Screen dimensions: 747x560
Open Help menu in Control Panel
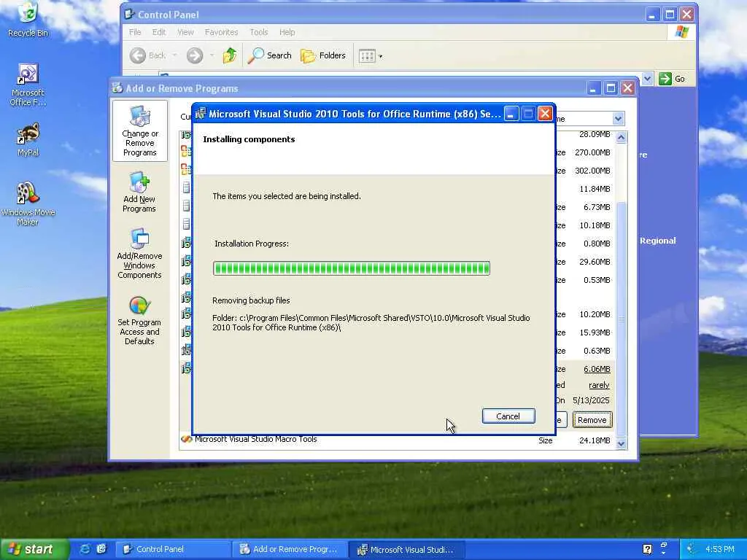(x=287, y=32)
